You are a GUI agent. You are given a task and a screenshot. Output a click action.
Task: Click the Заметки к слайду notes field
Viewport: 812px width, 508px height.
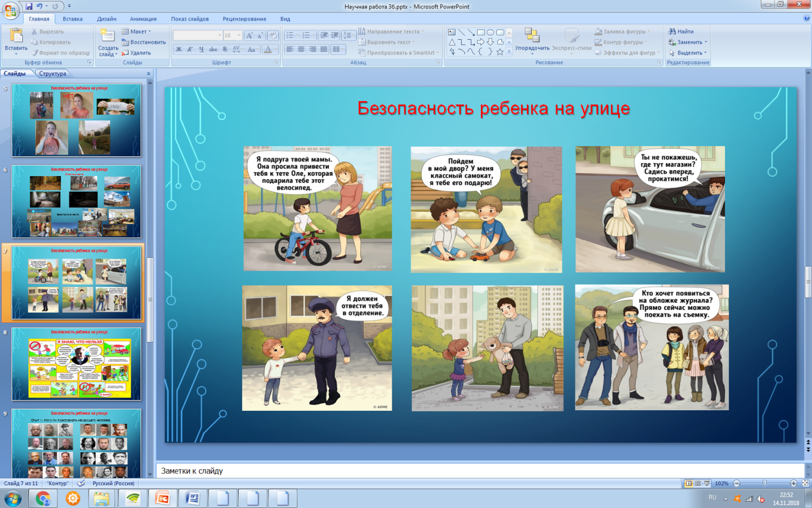[480, 470]
